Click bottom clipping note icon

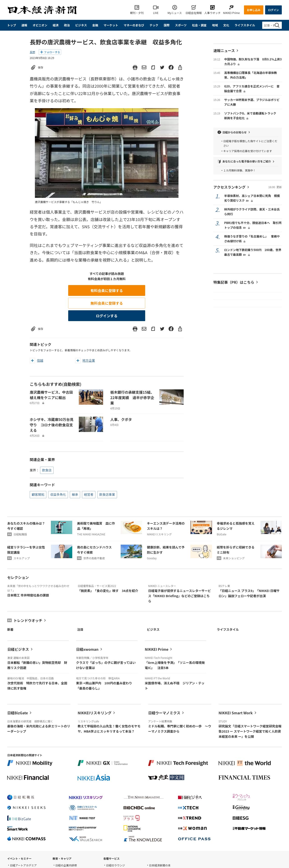[x=153, y=329]
